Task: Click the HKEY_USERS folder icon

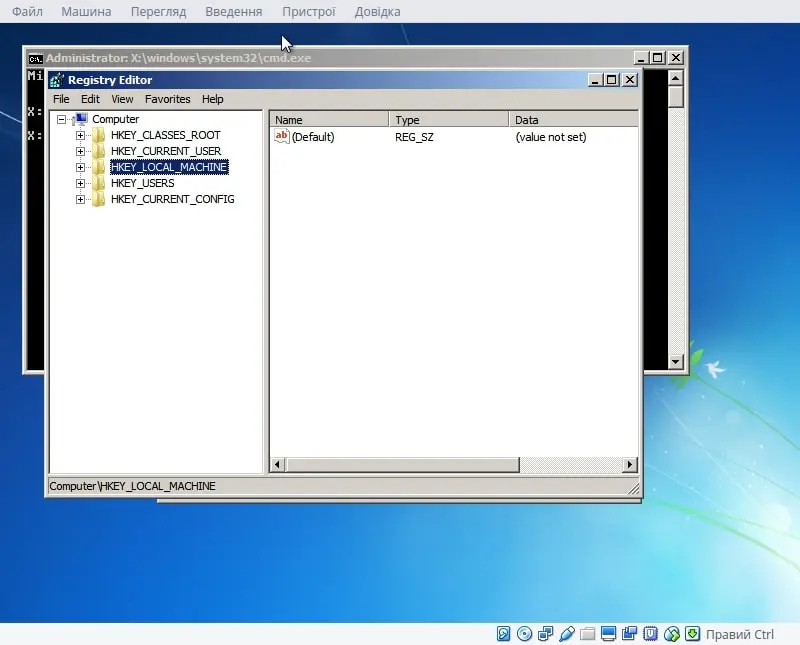Action: click(x=98, y=183)
